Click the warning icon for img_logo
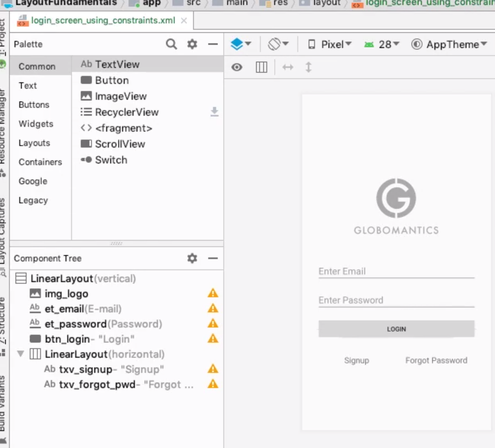495x448 pixels. (x=213, y=293)
